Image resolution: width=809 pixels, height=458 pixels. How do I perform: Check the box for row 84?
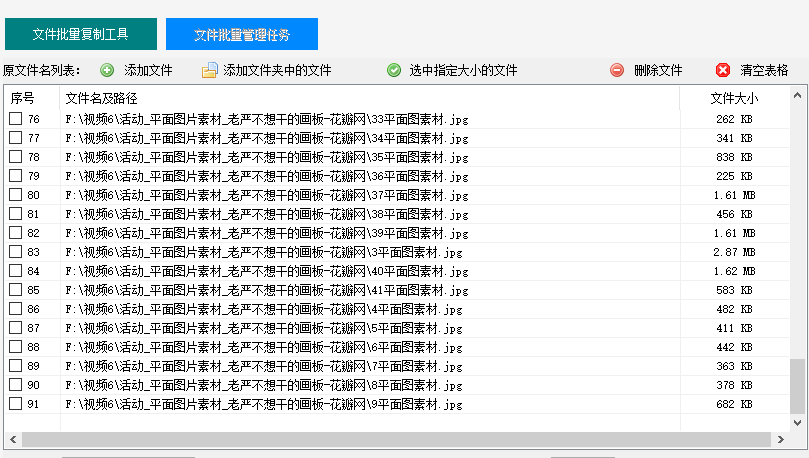click(x=15, y=271)
